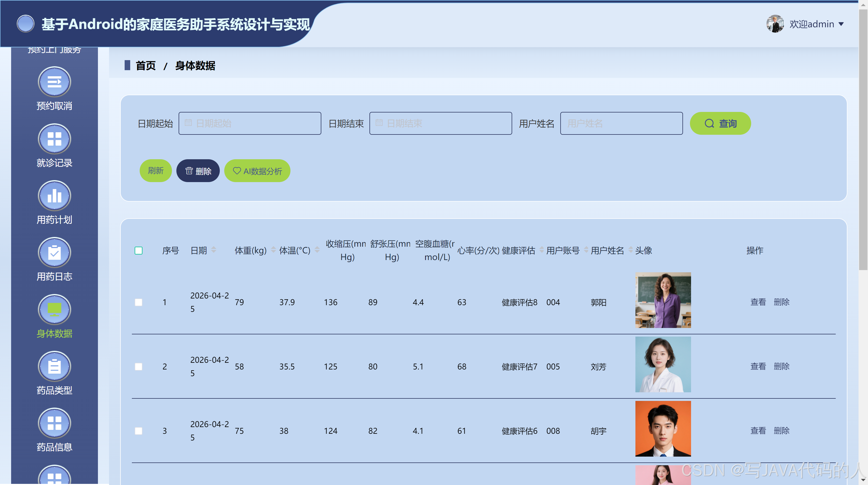This screenshot has width=868, height=485.
Task: Delete the 刘芳 row via 删除
Action: 782,366
